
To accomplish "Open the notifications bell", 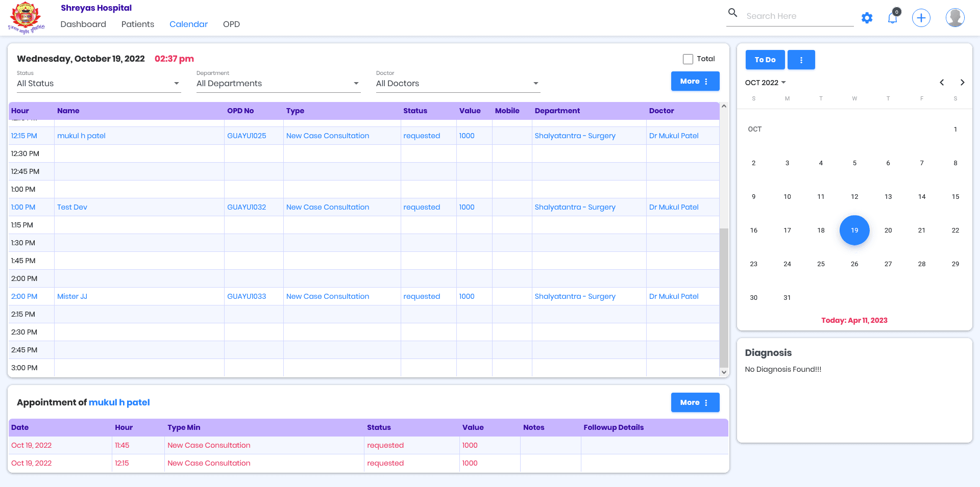I will click(x=893, y=17).
